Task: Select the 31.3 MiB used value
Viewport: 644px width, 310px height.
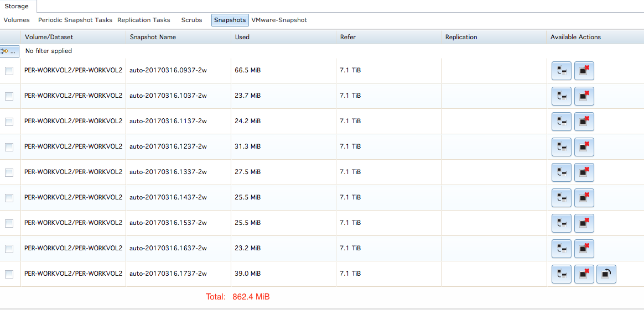Action: coord(248,147)
